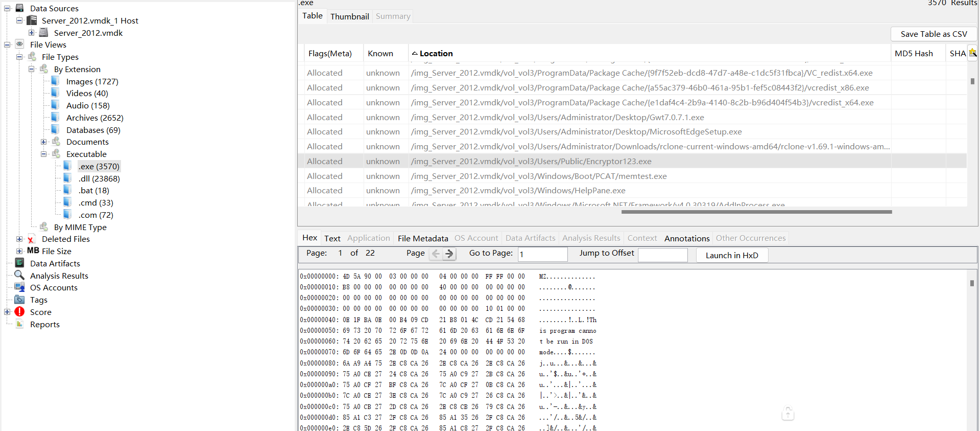Switch to the Thumbnail results tab

(x=349, y=16)
